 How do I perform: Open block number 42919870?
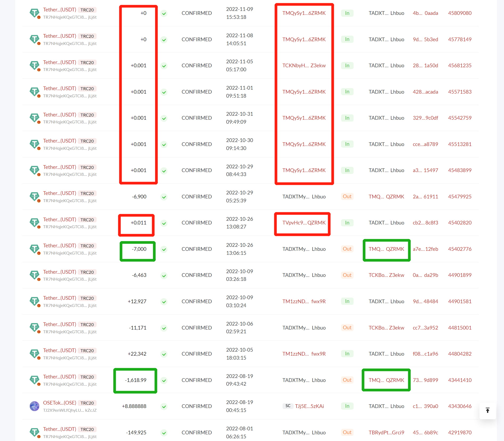[460, 432]
